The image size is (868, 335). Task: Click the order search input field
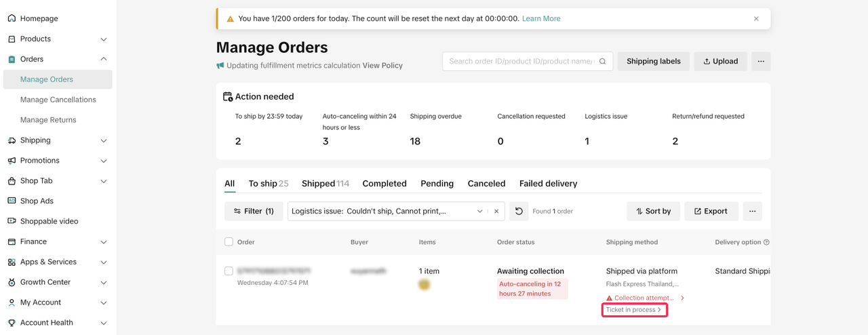tap(521, 62)
